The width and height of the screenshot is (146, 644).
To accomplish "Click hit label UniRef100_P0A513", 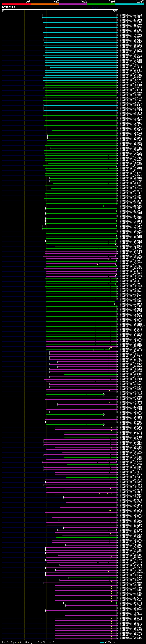I will tap(131, 261).
